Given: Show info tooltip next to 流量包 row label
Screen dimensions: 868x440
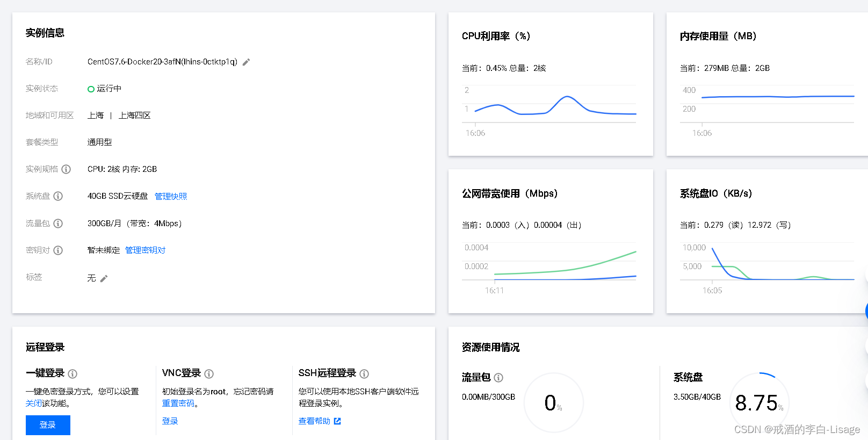Looking at the screenshot, I should click(x=58, y=223).
